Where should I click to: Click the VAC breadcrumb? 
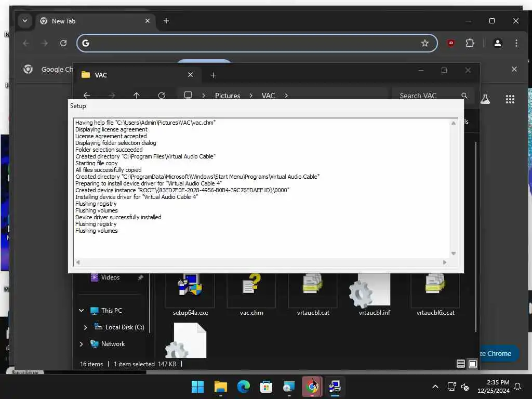click(x=268, y=96)
